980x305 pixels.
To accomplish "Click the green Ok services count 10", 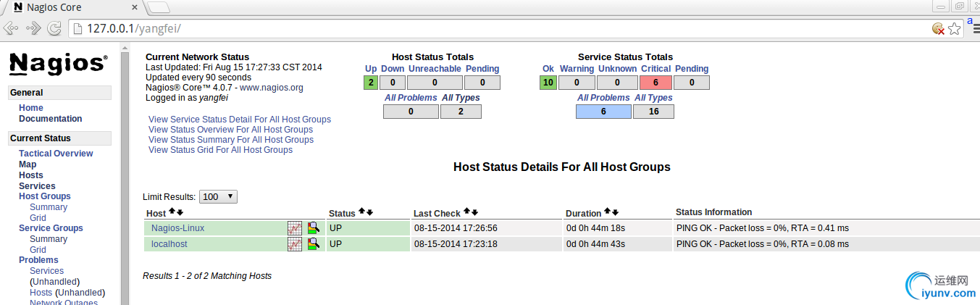I will pyautogui.click(x=548, y=82).
